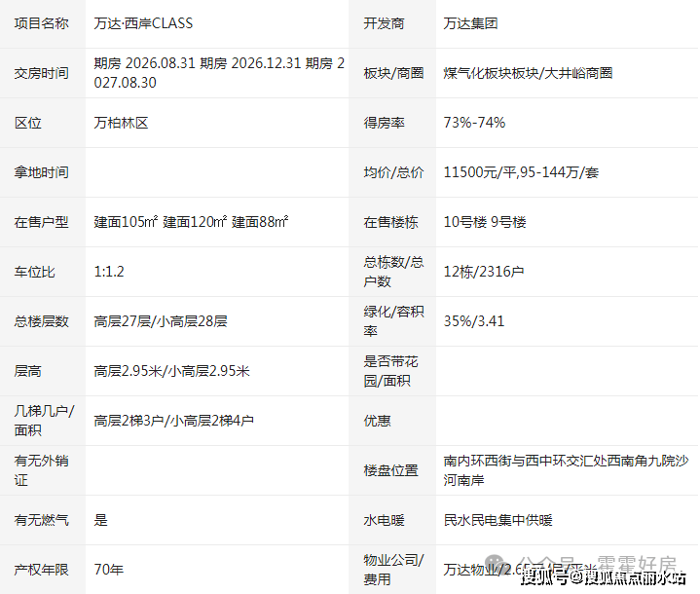
Task: Click the gas value 是
Action: point(101,520)
